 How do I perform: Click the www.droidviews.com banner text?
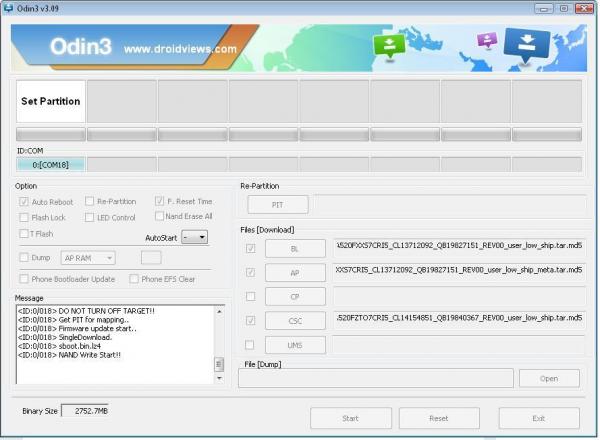180,49
